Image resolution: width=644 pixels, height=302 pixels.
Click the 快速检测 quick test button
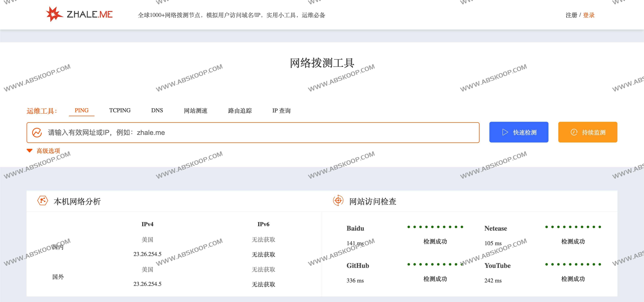coord(519,132)
